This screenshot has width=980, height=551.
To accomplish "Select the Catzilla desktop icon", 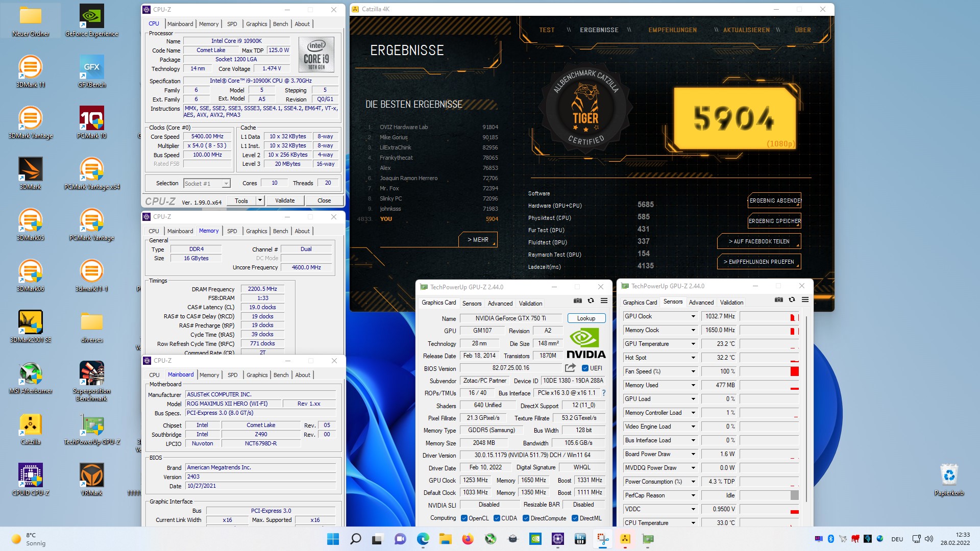I will pos(31,429).
